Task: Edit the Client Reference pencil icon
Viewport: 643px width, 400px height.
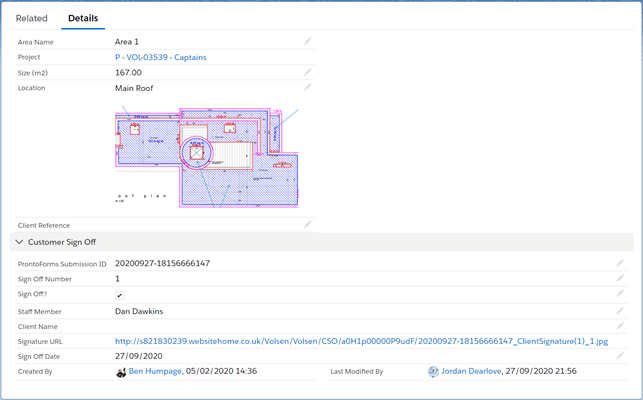Action: [x=308, y=224]
